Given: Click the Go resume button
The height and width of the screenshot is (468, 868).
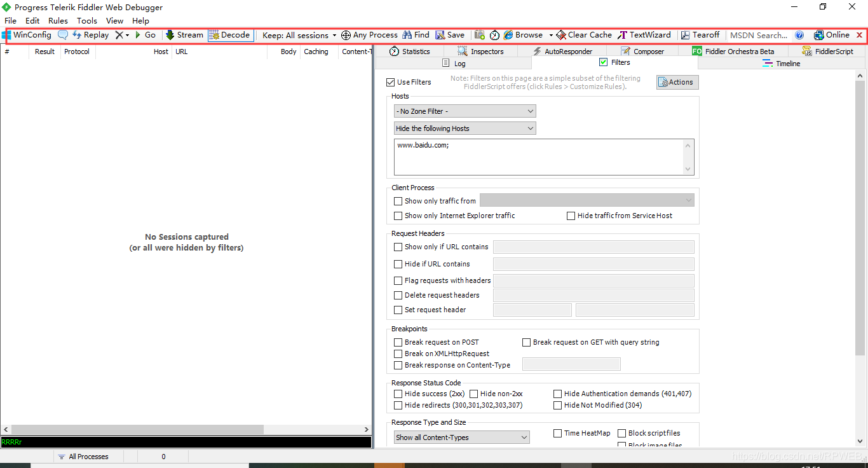Looking at the screenshot, I should click(145, 35).
